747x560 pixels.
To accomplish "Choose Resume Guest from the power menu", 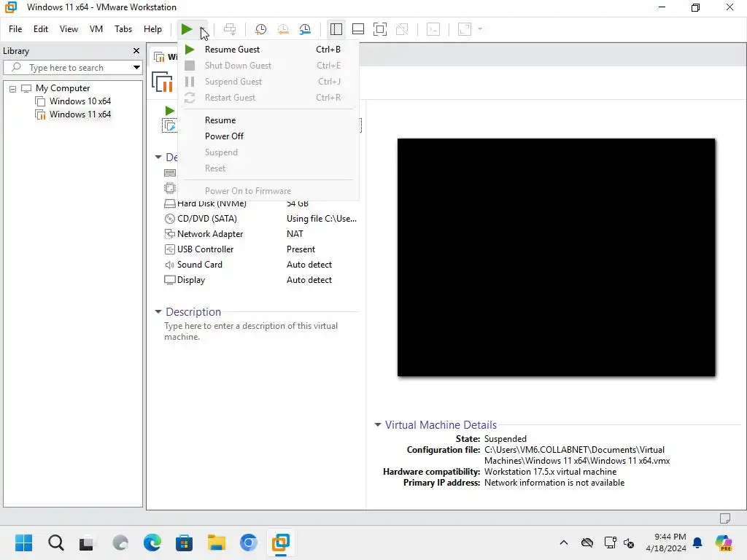I will coord(268,50).
